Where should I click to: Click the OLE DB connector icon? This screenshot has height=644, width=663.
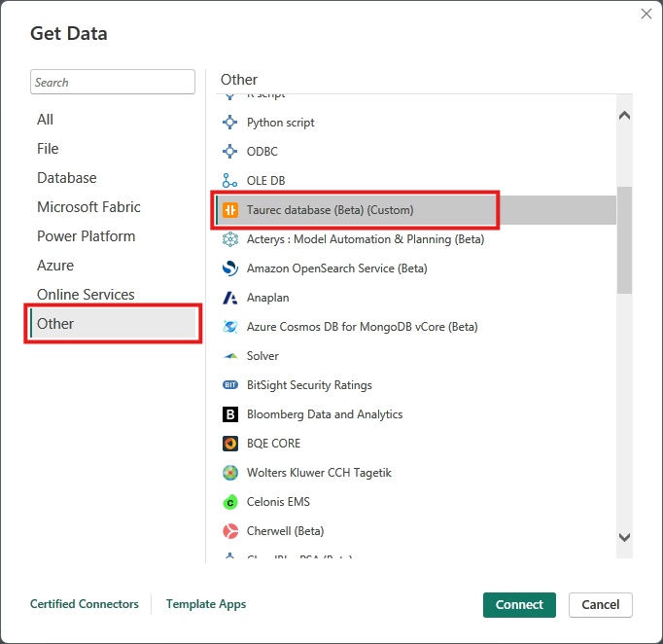[x=230, y=181]
